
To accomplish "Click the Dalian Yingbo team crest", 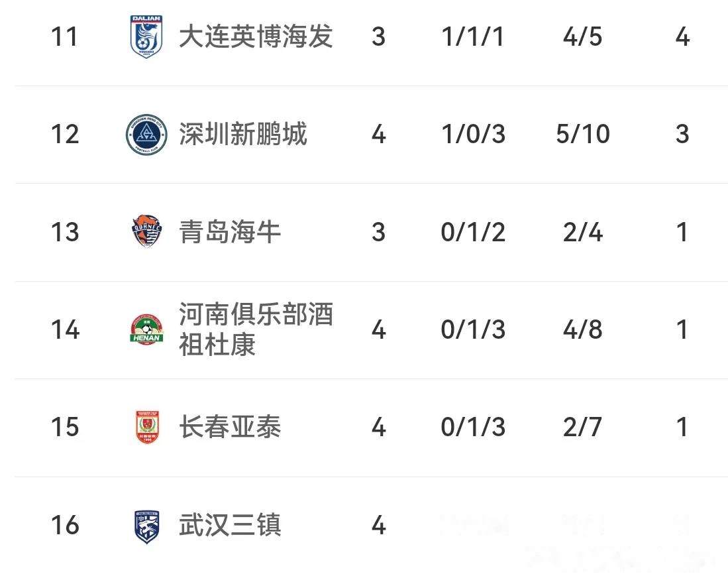I will 146,36.
